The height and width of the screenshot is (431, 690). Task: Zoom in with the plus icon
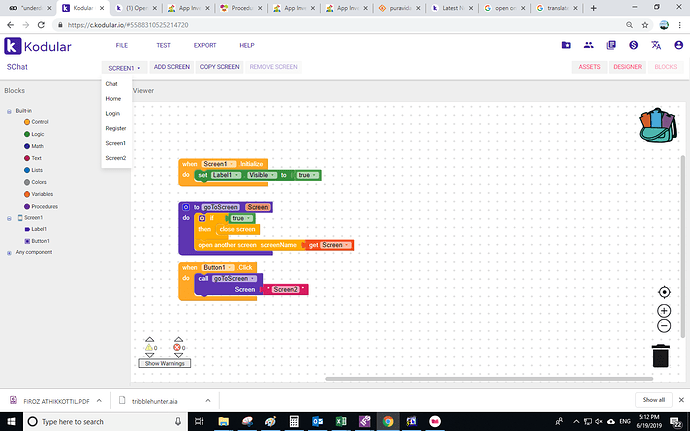click(664, 311)
